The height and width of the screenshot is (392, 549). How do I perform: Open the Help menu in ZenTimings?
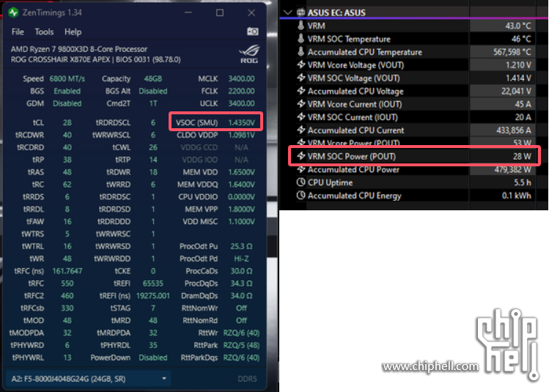tap(73, 32)
